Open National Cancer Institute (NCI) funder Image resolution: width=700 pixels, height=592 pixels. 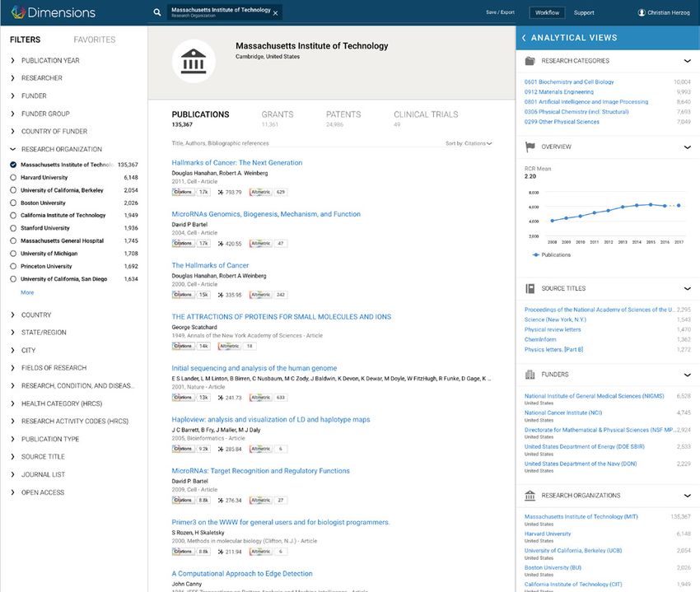click(x=563, y=413)
